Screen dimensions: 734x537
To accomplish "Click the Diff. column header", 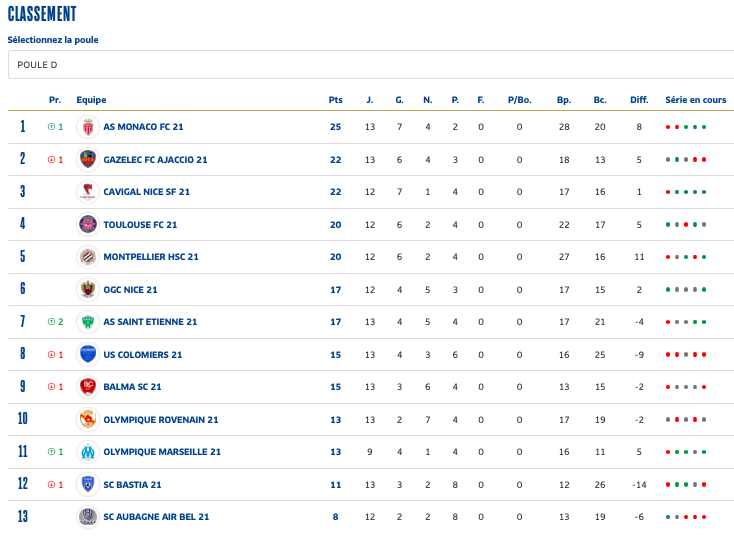I will point(639,100).
